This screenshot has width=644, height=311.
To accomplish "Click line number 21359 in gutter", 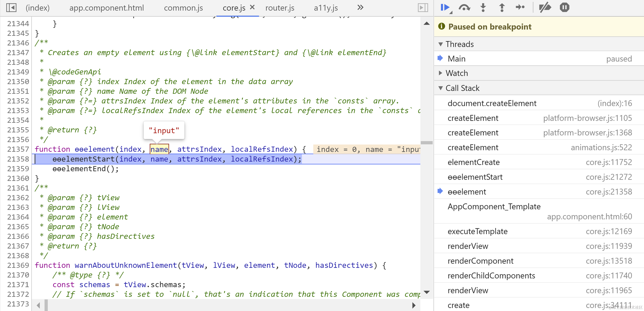I will coord(18,169).
